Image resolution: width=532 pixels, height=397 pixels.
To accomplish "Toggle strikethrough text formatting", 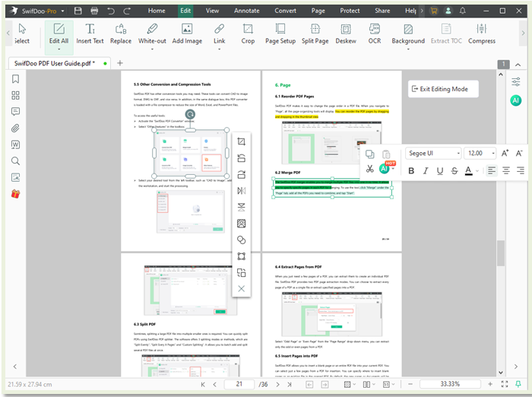I will [x=454, y=171].
